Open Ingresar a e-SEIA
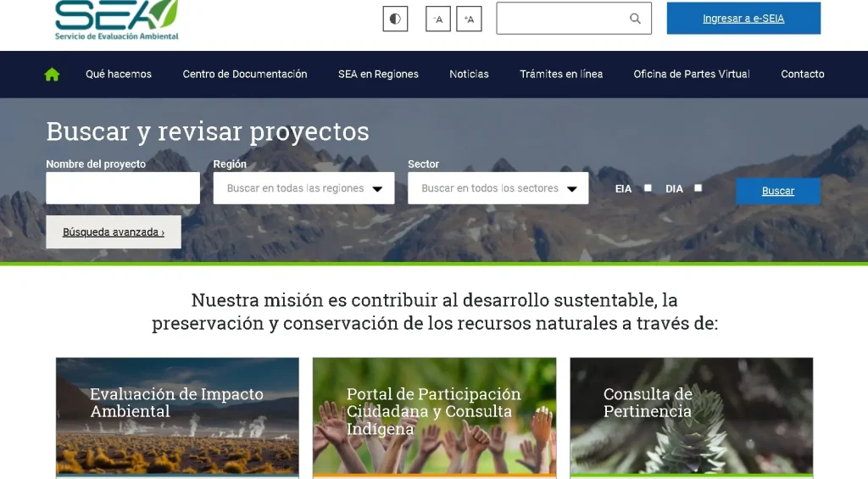This screenshot has width=868, height=479. 743,19
